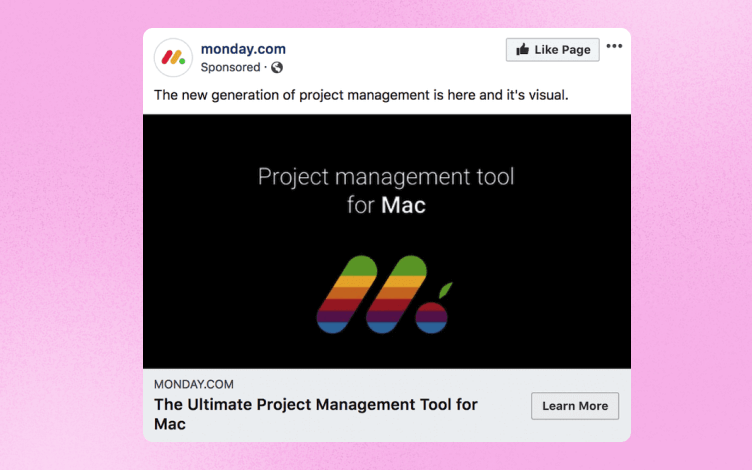Click the middle rainbow stripe of the logo
This screenshot has height=470, width=752.
(x=396, y=294)
